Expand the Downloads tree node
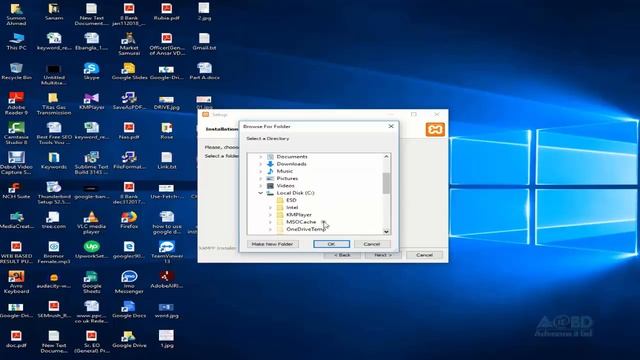The image size is (640, 360). 261,164
